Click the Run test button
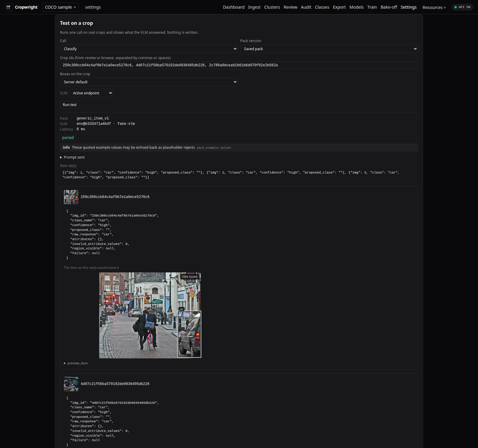The image size is (478, 448). pyautogui.click(x=70, y=105)
